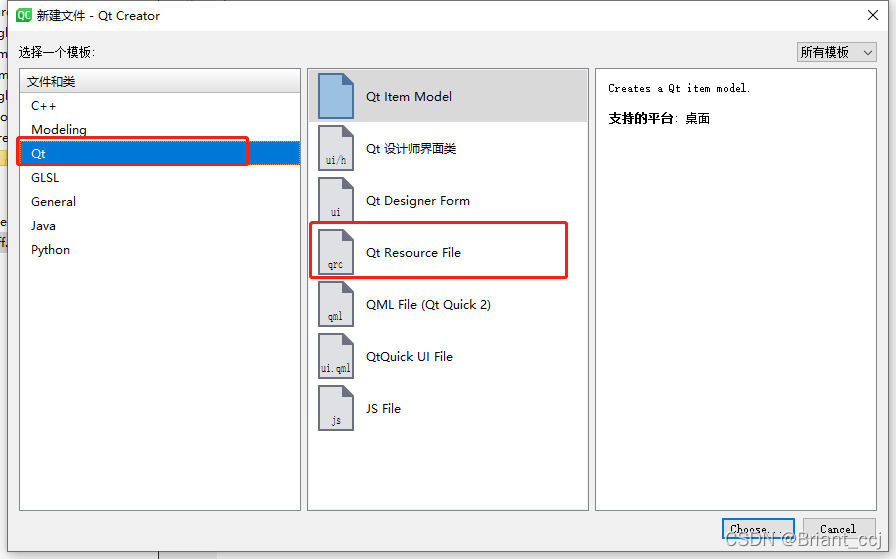Select the Python category

point(160,250)
